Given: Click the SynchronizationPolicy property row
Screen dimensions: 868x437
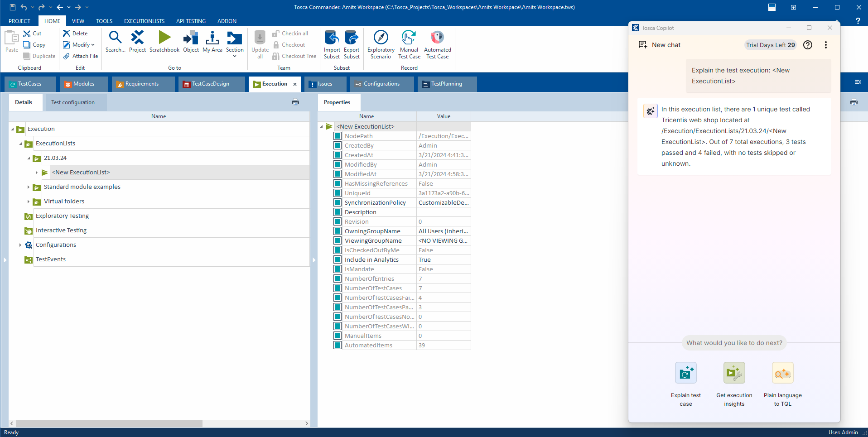Looking at the screenshot, I should (x=402, y=203).
